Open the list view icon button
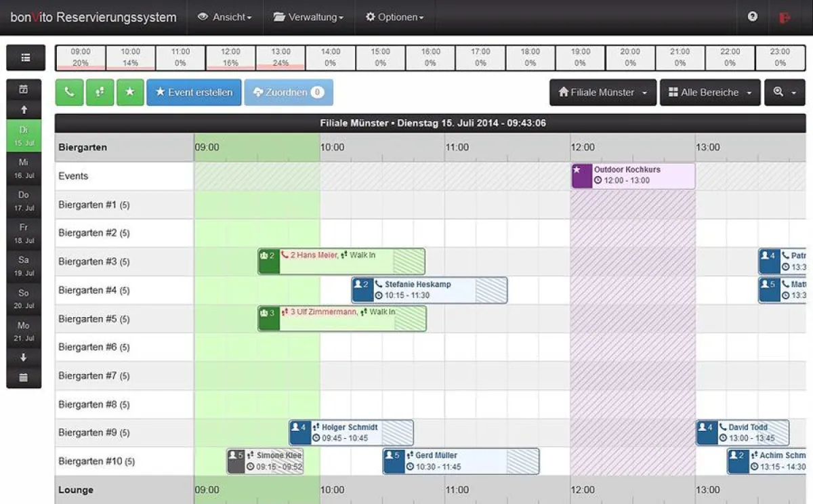Screen dimensions: 813x504 click(25, 58)
